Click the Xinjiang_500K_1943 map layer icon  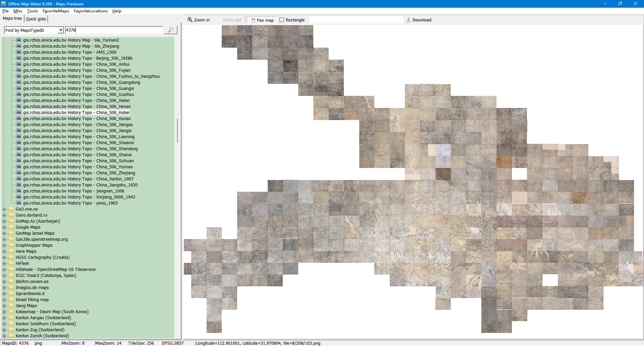pyautogui.click(x=19, y=197)
